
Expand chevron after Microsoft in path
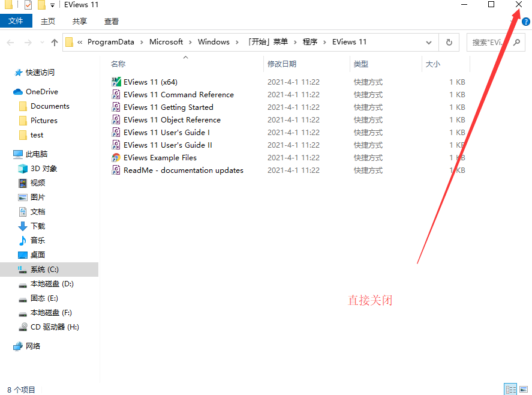pos(190,42)
